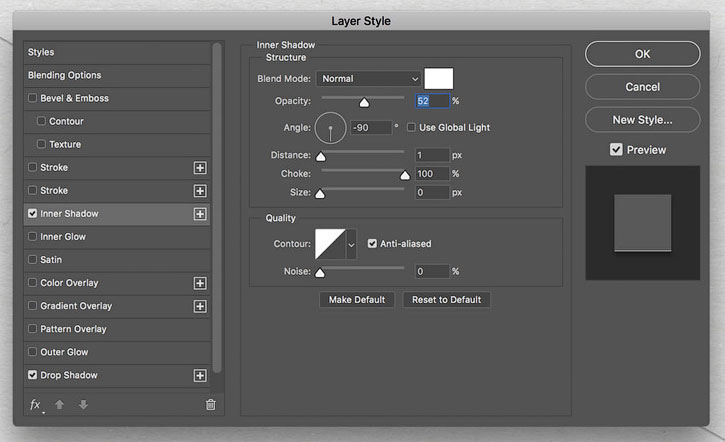Click the move effect up arrow
The image size is (725, 442).
tap(59, 405)
